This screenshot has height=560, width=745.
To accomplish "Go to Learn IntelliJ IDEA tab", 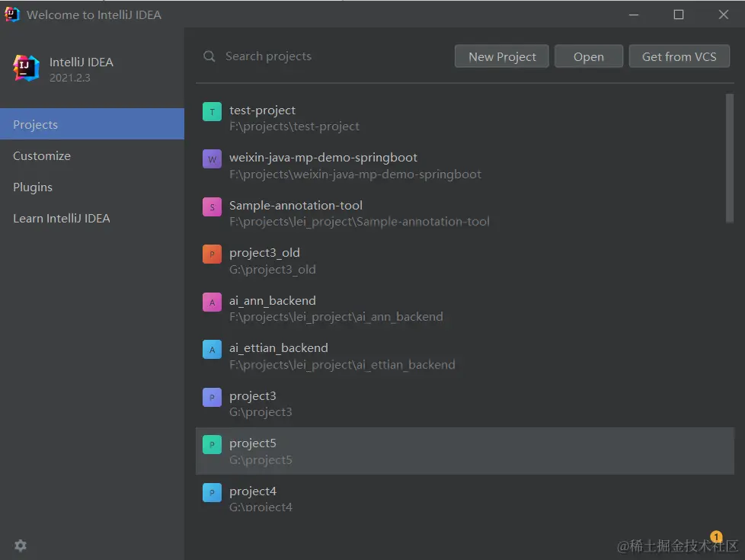I will pyautogui.click(x=92, y=218).
